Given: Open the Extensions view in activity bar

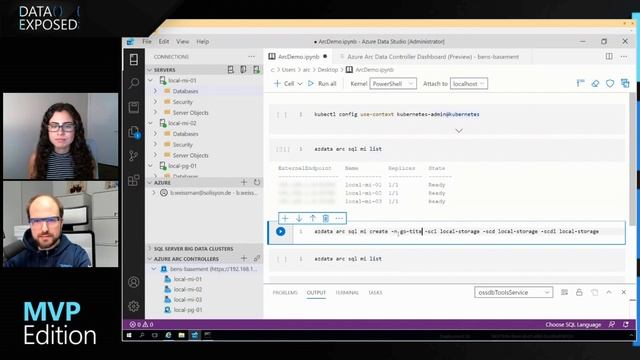Looking at the screenshot, I should [x=133, y=180].
